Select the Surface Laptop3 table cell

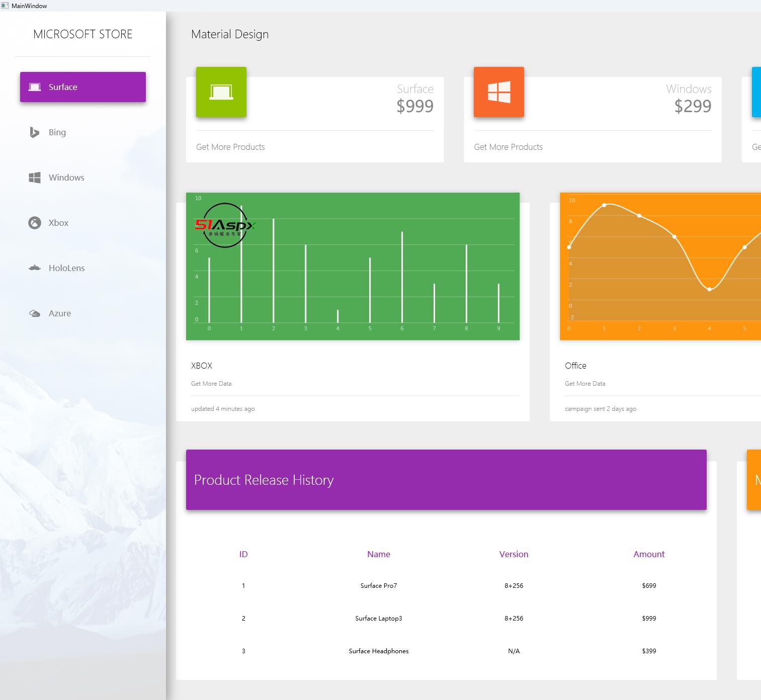[379, 619]
